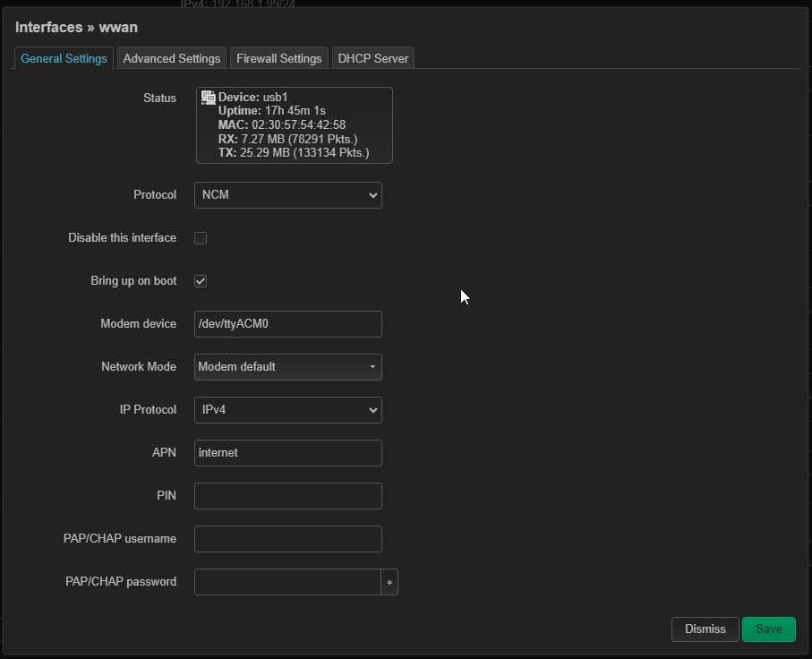Open the Protocol dropdown showing NCM

pos(287,195)
